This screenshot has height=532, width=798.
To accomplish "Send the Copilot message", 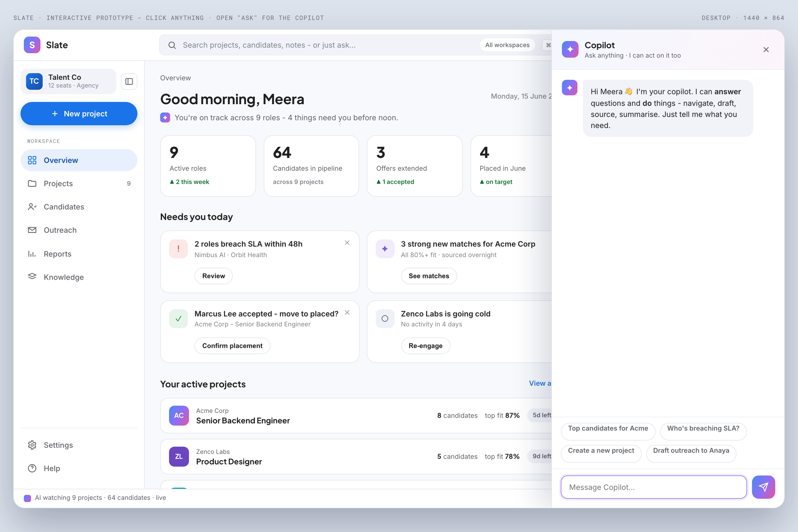I will click(x=763, y=487).
